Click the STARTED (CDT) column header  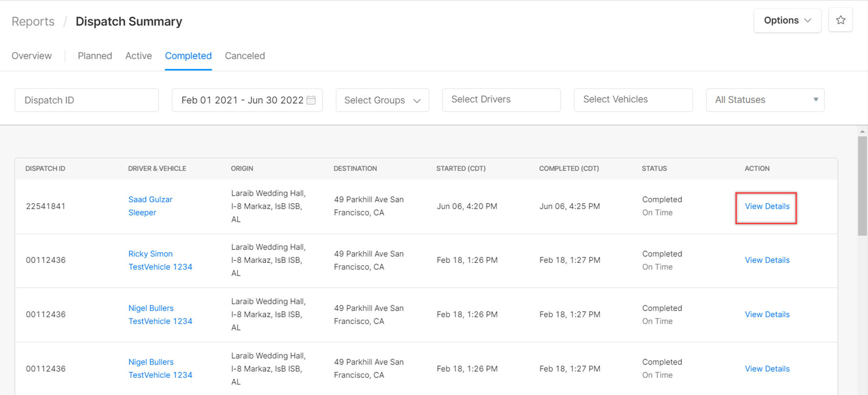click(x=461, y=169)
